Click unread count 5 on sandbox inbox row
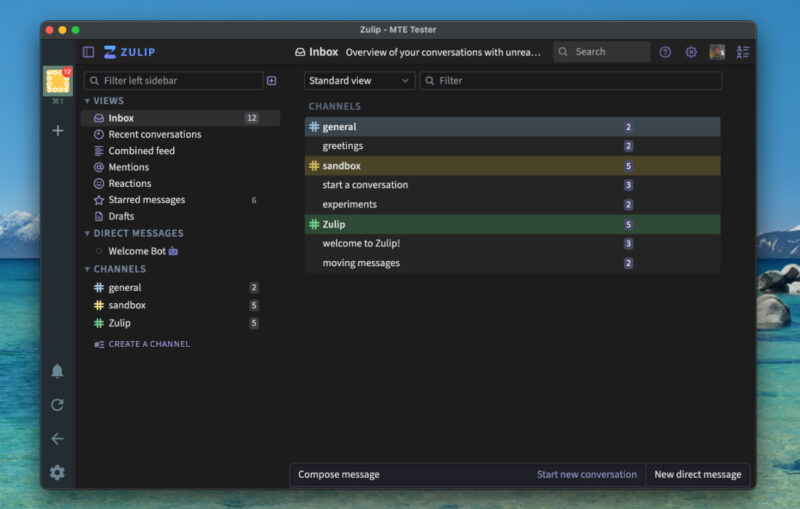The height and width of the screenshot is (509, 800). point(628,166)
